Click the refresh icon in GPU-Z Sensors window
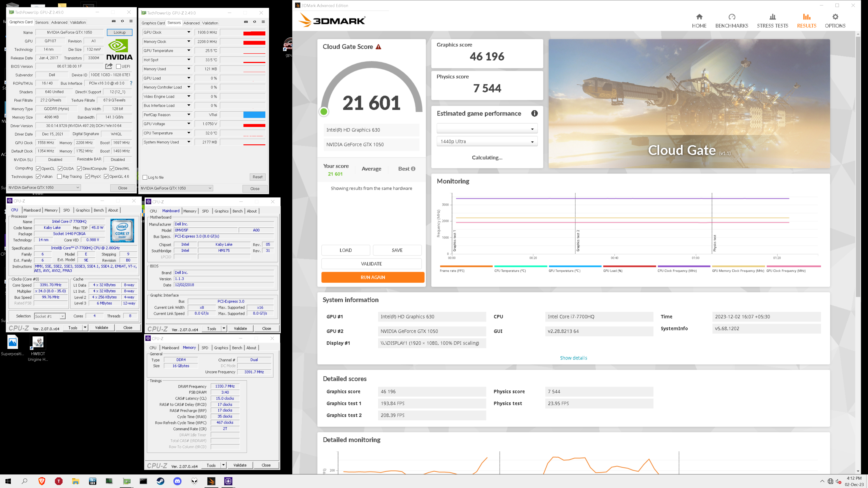Image resolution: width=868 pixels, height=488 pixels. [x=255, y=22]
